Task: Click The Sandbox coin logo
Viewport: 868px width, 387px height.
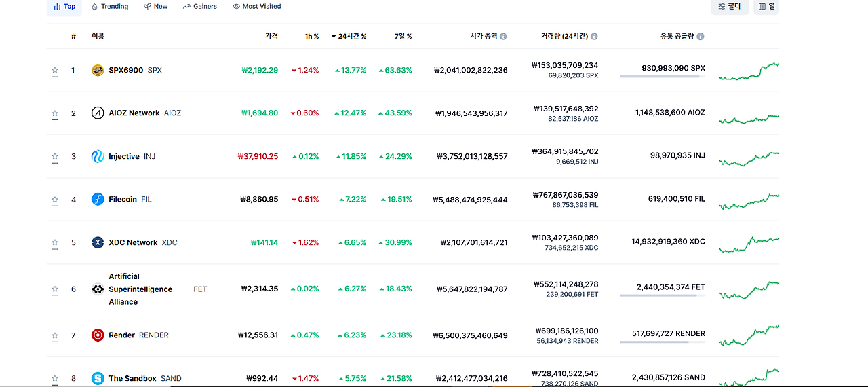Action: [98, 378]
